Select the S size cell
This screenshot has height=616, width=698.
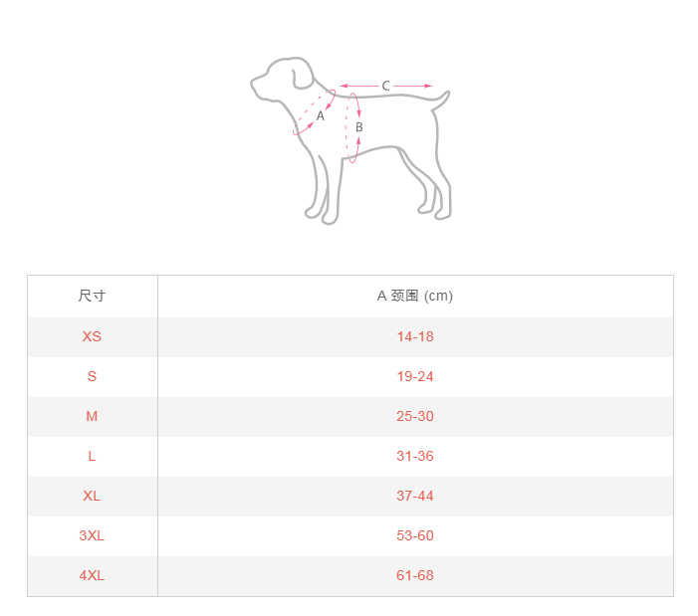(92, 376)
